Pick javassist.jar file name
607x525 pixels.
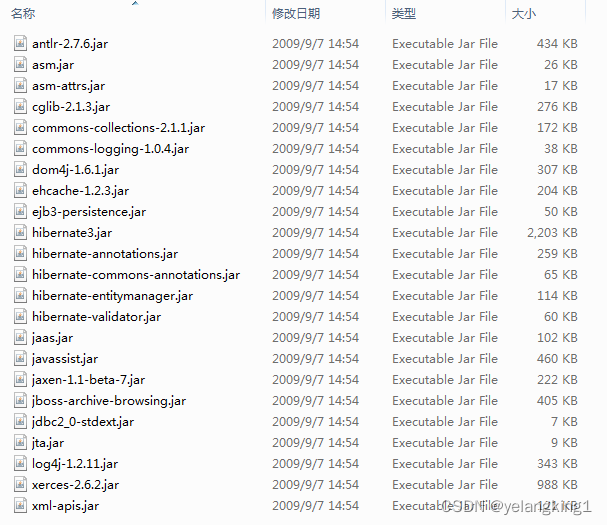(65, 359)
